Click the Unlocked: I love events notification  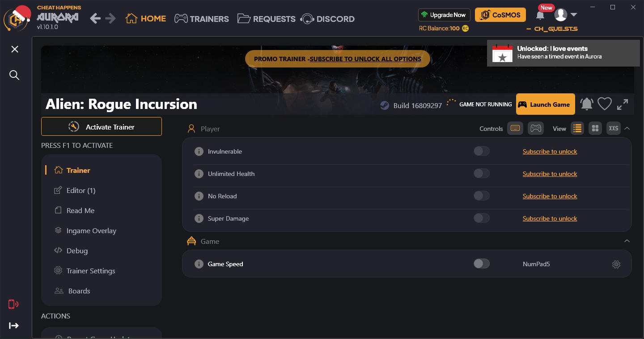(x=563, y=53)
